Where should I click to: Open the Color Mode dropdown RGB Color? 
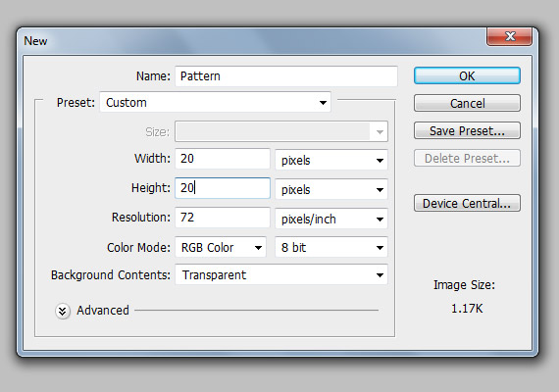[x=221, y=247]
